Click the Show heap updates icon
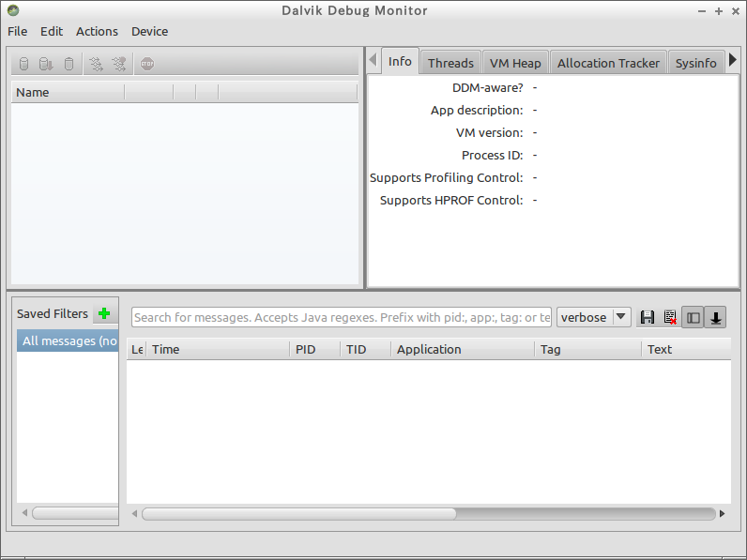The image size is (747, 560). [x=23, y=64]
